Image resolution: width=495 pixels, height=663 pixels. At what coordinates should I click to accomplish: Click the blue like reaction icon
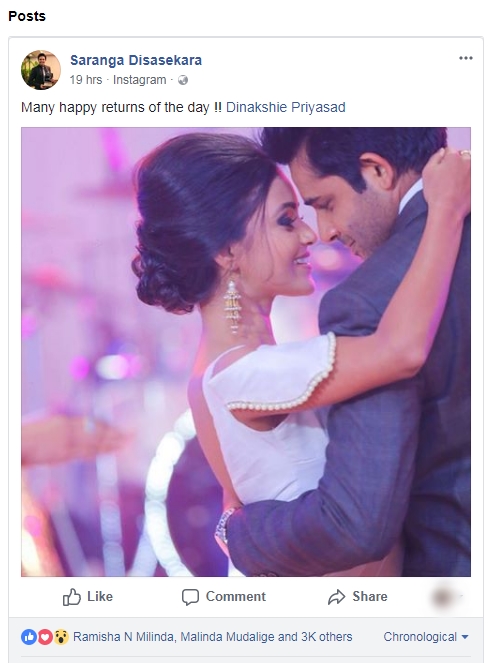point(29,637)
